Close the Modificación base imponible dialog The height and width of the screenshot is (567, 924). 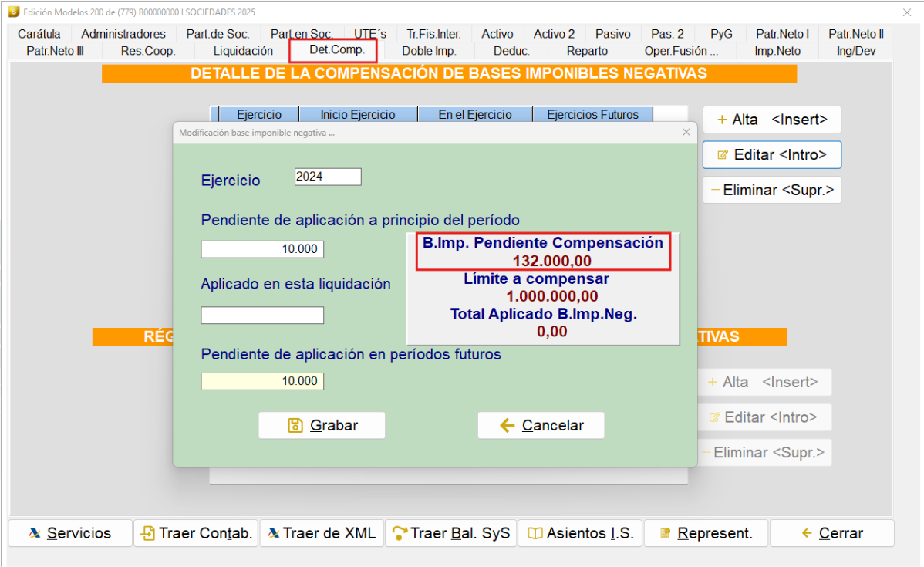coord(686,133)
